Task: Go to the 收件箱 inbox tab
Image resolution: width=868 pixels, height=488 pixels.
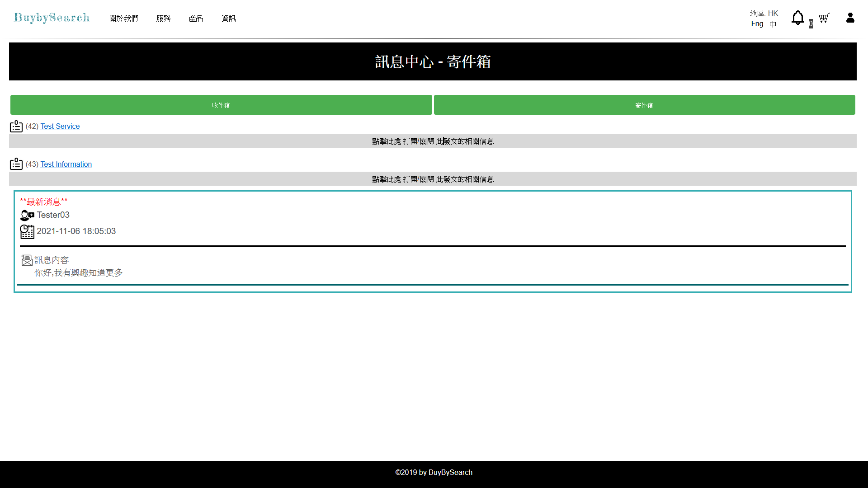Action: 221,105
